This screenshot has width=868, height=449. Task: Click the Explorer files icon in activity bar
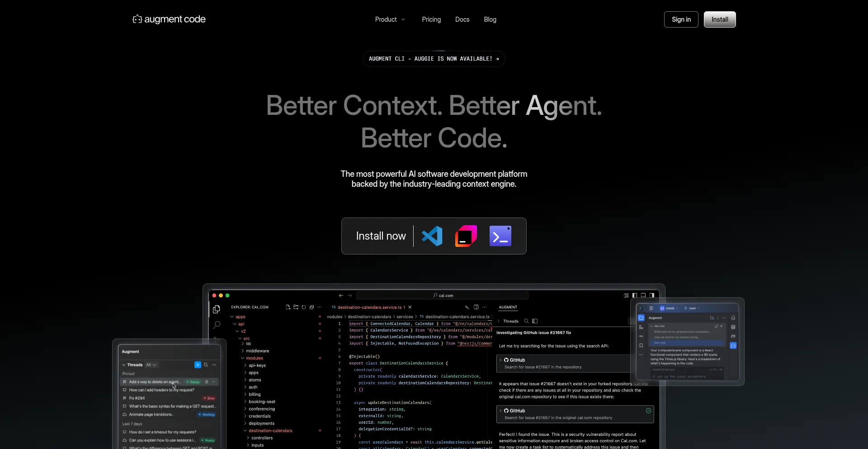coord(217,309)
